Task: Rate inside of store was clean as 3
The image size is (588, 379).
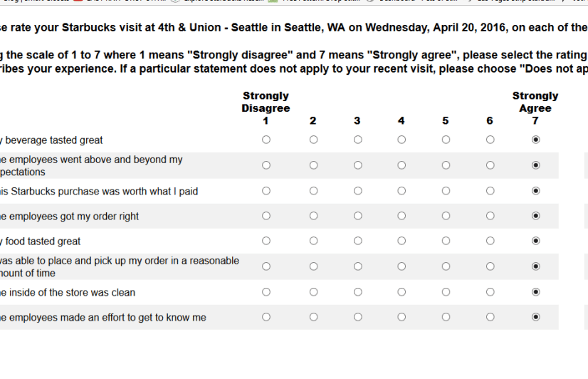Action: click(x=358, y=292)
